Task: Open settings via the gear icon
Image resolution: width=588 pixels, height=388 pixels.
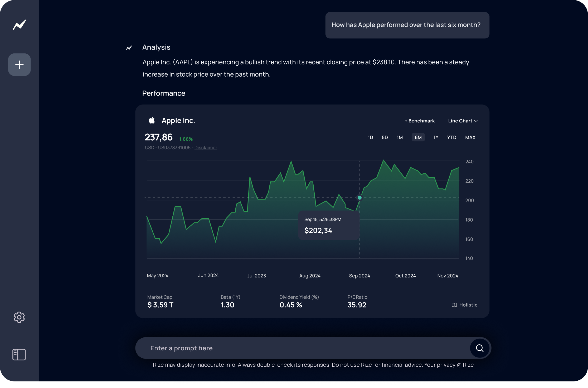Action: click(19, 317)
